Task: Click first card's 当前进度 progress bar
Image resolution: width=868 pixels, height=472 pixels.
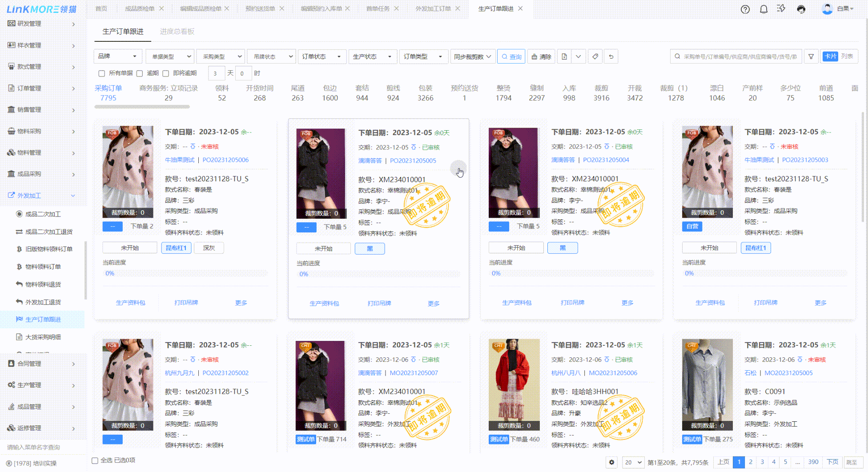Action: click(x=185, y=273)
